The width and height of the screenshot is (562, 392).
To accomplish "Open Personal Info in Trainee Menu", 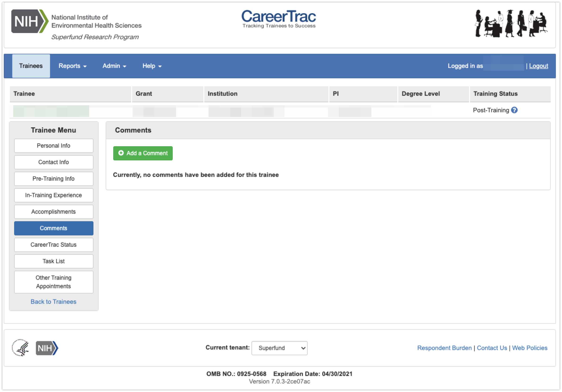I will [54, 146].
